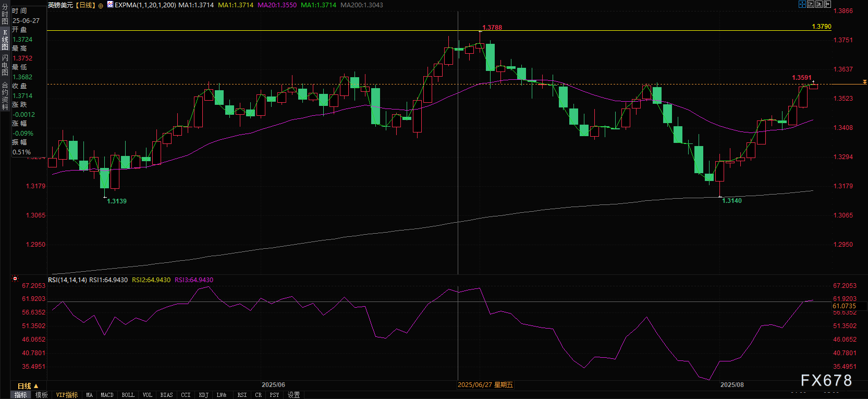Click the RSI panel settings icon

click(x=15, y=279)
